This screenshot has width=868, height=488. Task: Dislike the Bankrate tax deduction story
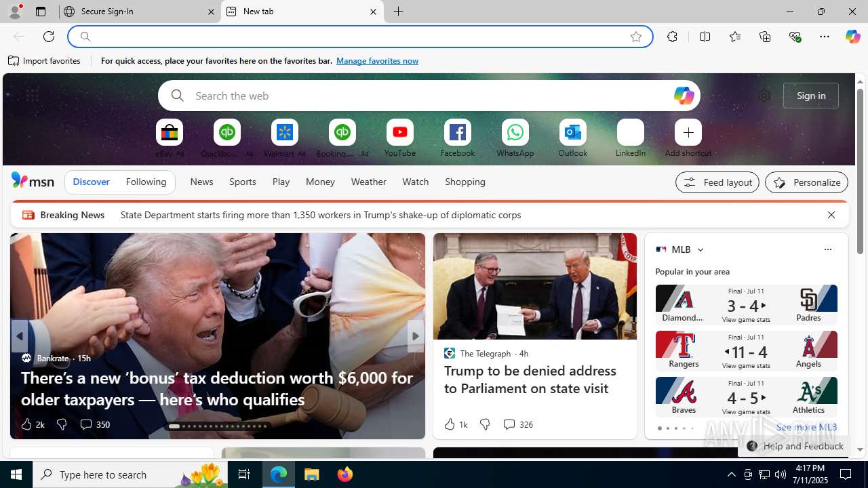point(62,424)
